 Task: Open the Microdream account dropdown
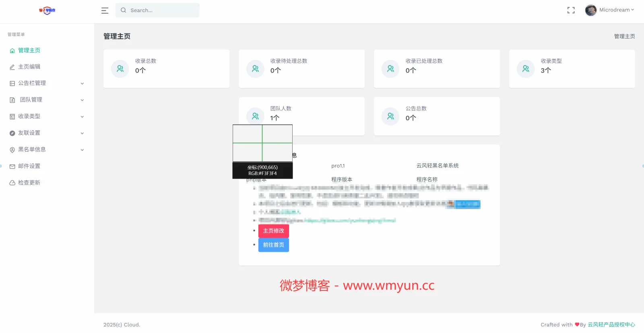(x=616, y=10)
